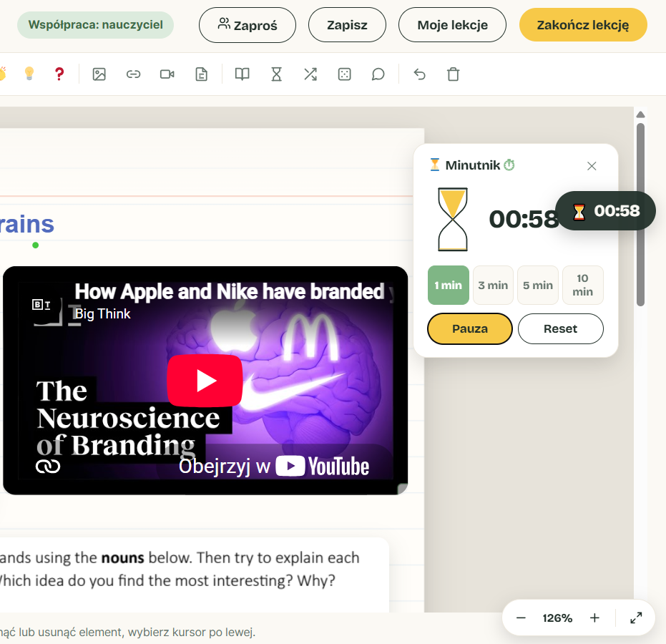
Task: Click the Zaproś invite button
Action: 248,25
